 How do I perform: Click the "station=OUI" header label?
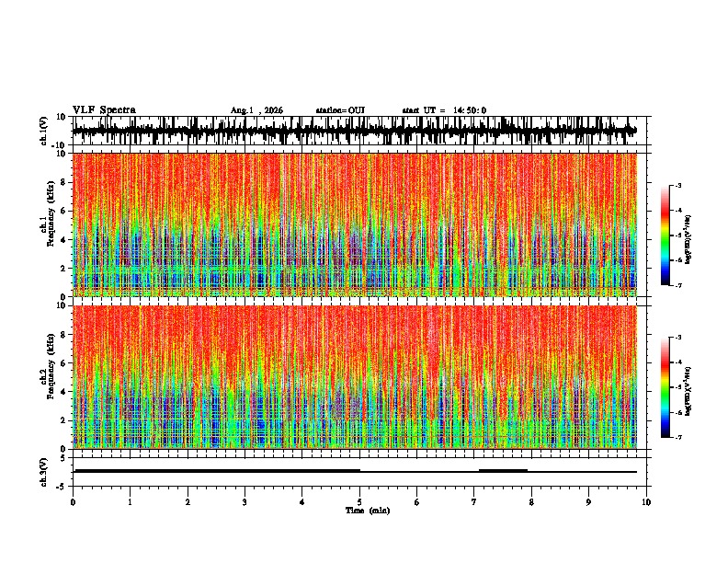[340, 110]
